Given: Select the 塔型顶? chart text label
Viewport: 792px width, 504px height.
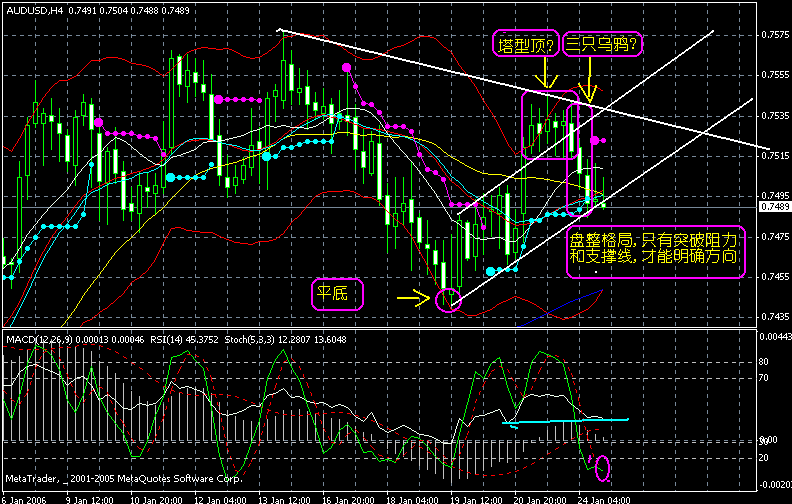Looking at the screenshot, I should coord(526,44).
